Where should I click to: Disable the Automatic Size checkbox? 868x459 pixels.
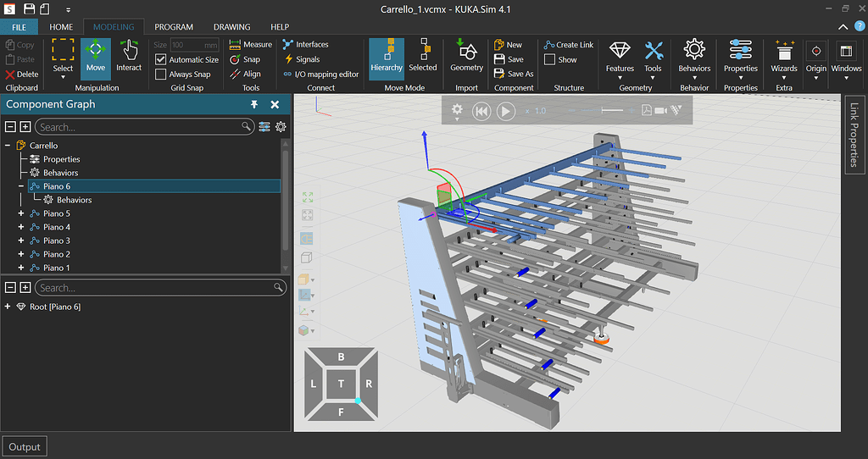[x=161, y=60]
